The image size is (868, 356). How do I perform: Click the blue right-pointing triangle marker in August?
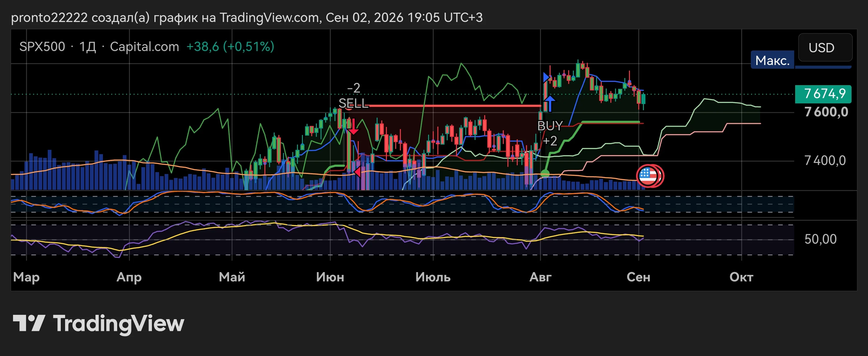[546, 77]
